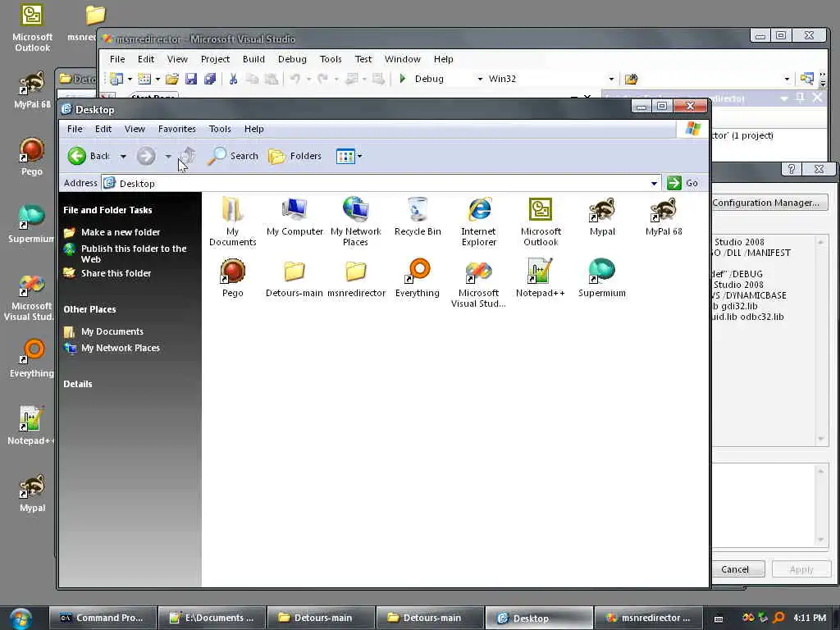Open My Network Places under Other Places

coord(121,348)
